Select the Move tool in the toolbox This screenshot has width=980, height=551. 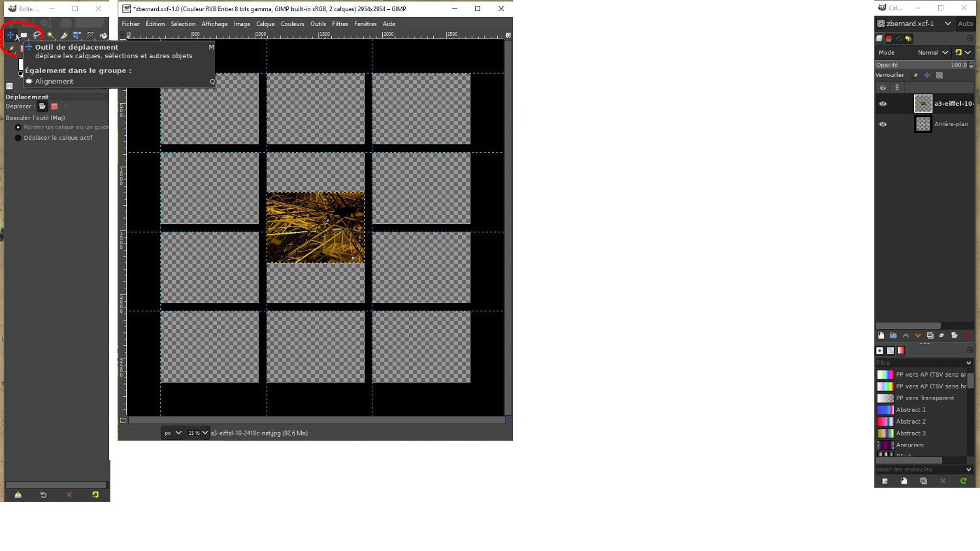pos(10,35)
